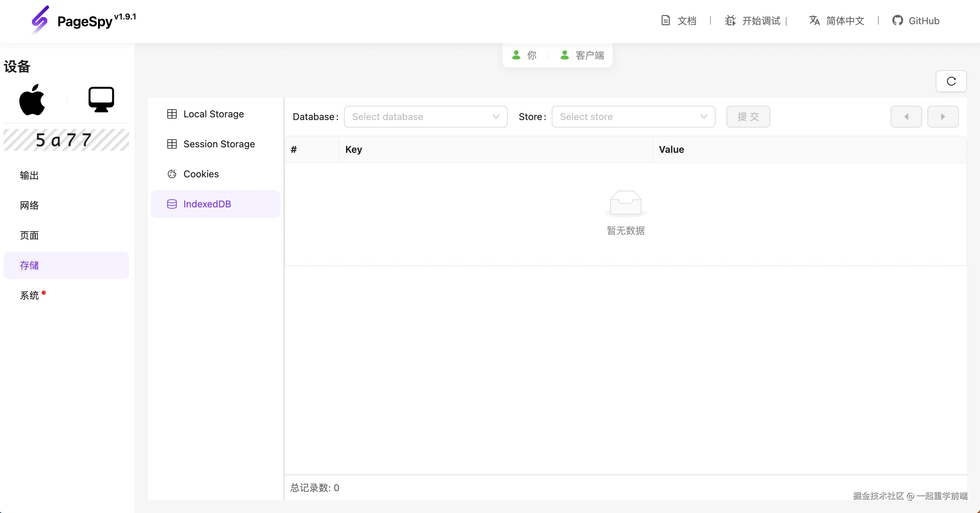Click the 开始调试 bug icon
This screenshot has height=513, width=980.
(730, 20)
